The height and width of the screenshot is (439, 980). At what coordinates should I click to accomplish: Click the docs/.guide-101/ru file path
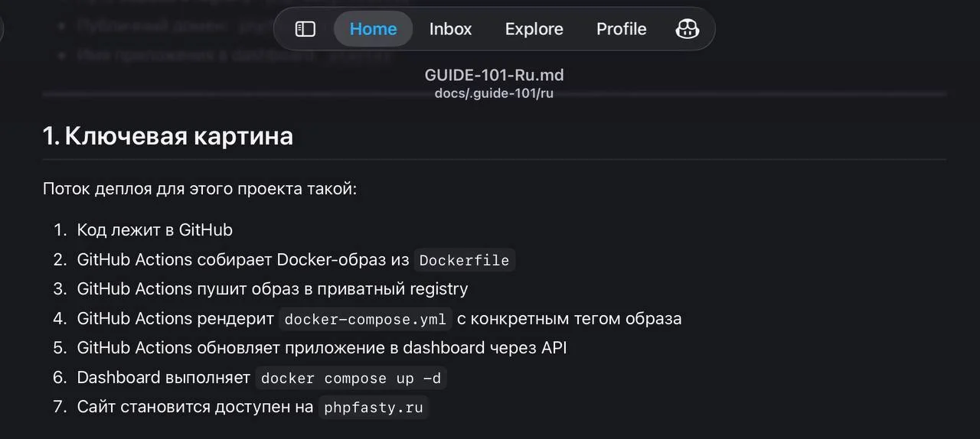coord(494,93)
